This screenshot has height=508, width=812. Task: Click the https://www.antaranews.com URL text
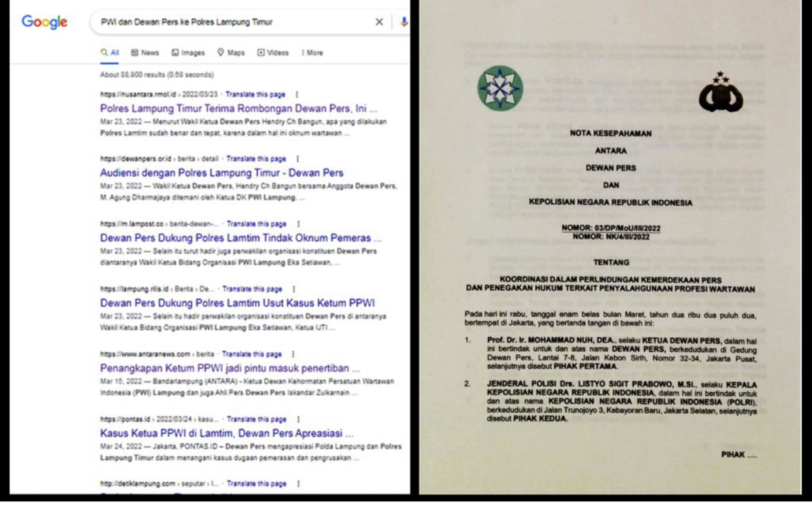point(145,354)
